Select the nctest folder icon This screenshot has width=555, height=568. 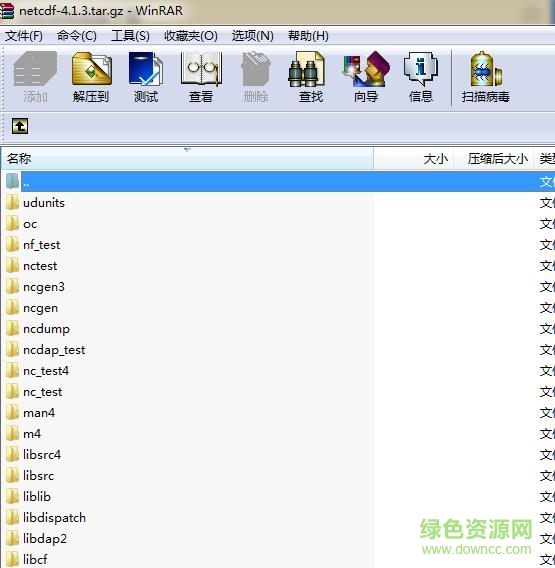(12, 266)
